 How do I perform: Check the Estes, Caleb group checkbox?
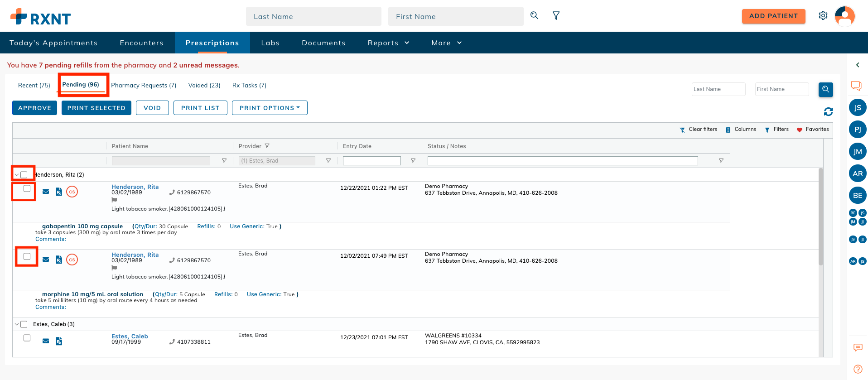24,324
